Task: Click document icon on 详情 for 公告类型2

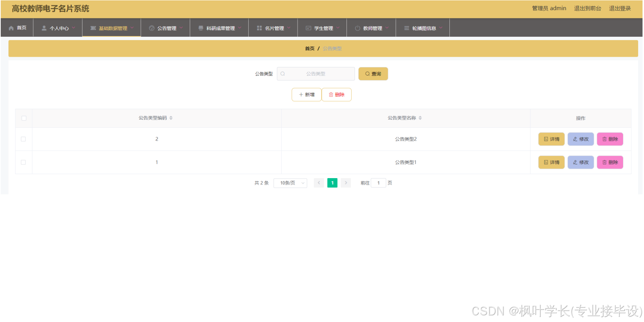Action: (x=546, y=139)
